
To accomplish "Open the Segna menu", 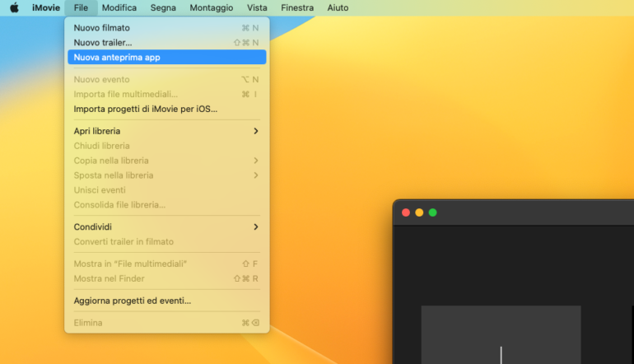I will point(163,7).
